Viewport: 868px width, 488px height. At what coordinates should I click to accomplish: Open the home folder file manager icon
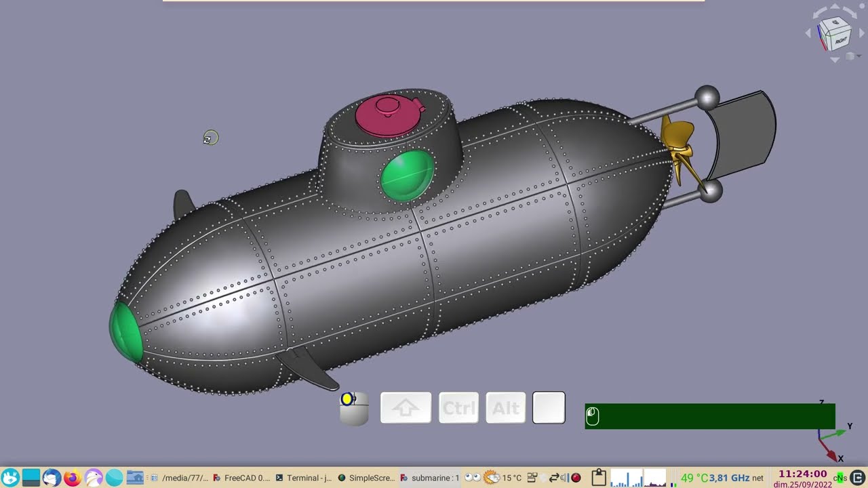tap(135, 478)
